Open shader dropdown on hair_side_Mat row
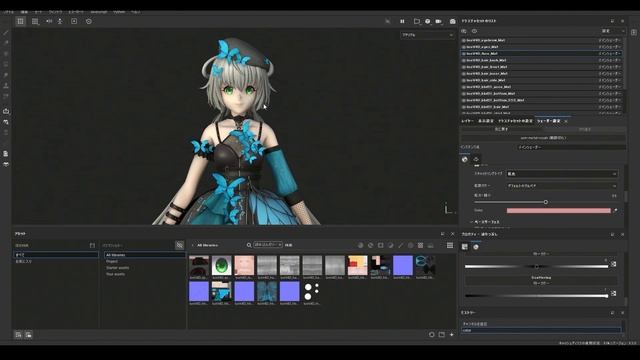 coord(610,80)
